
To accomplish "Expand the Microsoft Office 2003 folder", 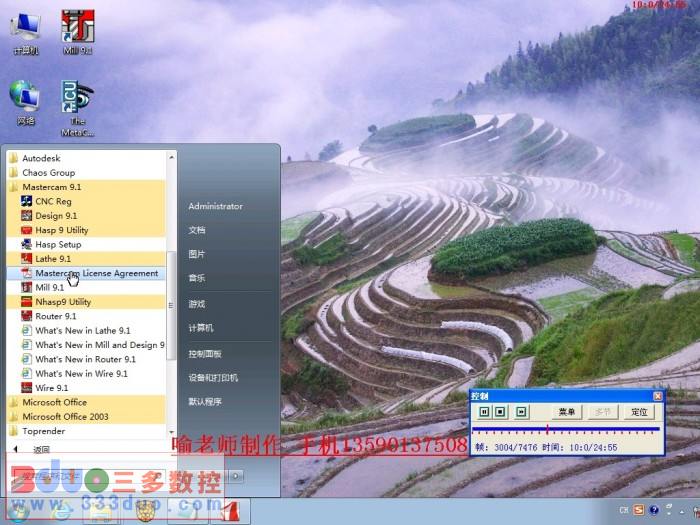I will pyautogui.click(x=86, y=416).
